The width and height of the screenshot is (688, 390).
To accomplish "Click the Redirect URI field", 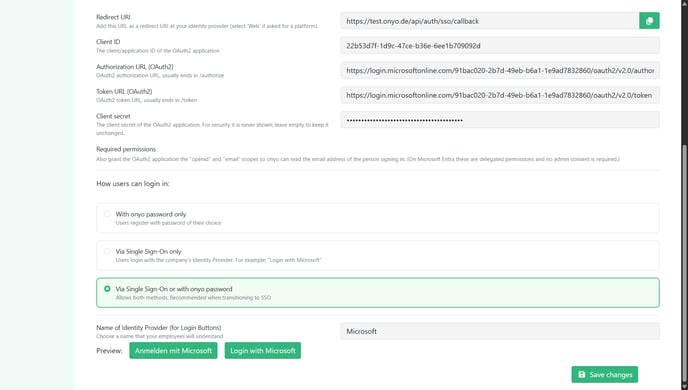I will 490,21.
